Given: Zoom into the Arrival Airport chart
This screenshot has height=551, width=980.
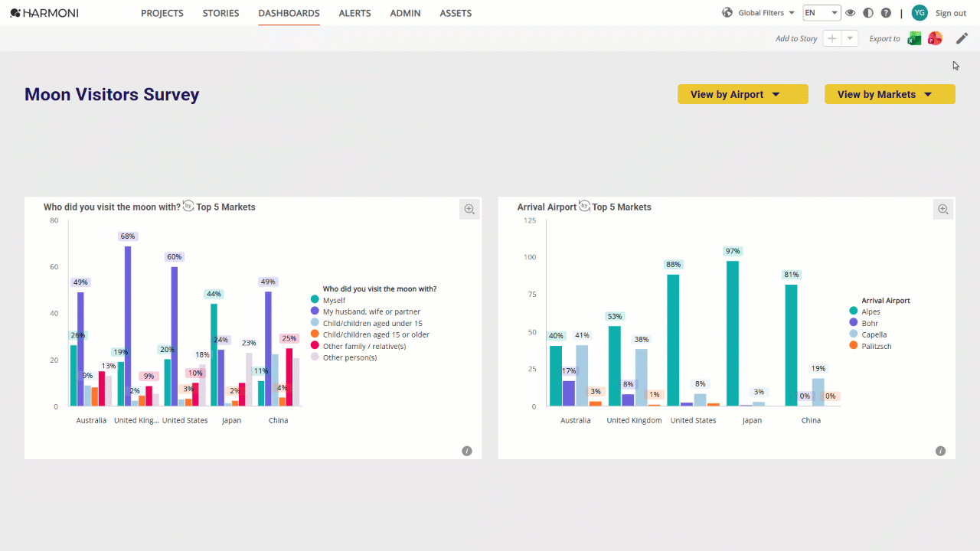Looking at the screenshot, I should [943, 209].
